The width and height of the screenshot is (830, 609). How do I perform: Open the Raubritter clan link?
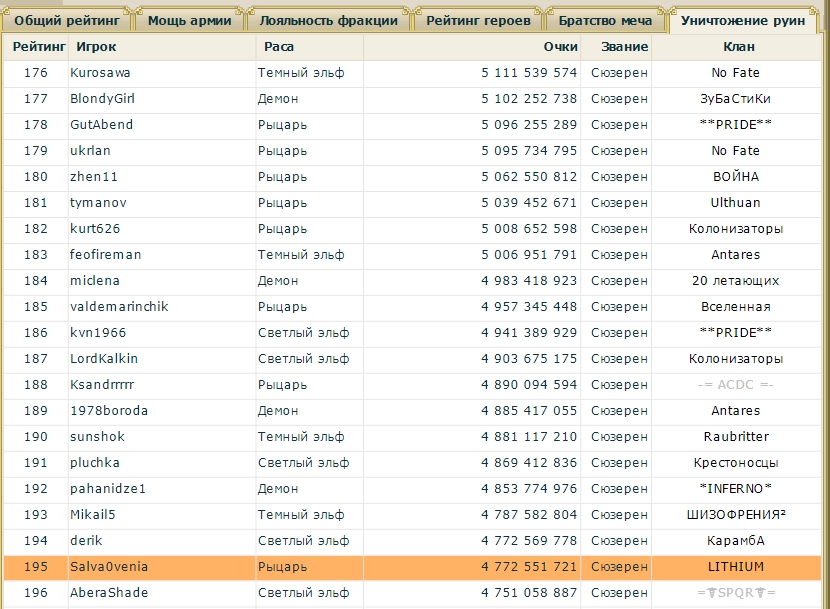coord(735,437)
